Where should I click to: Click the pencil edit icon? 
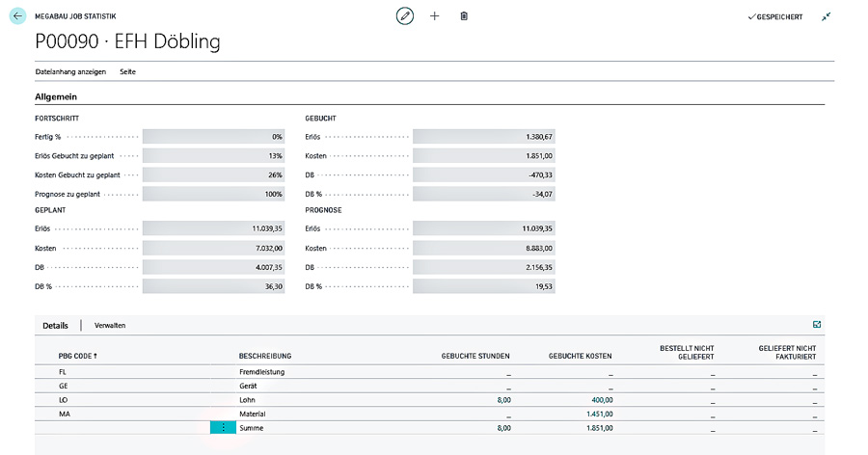tap(405, 16)
